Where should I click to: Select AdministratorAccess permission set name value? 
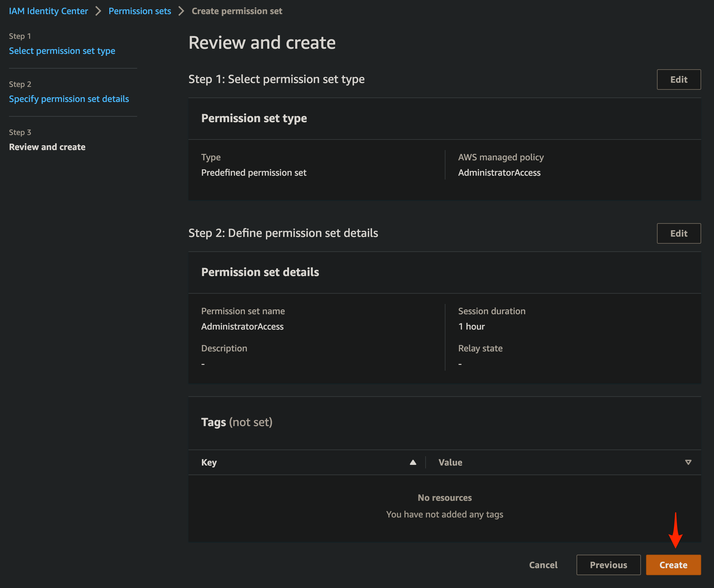[242, 326]
